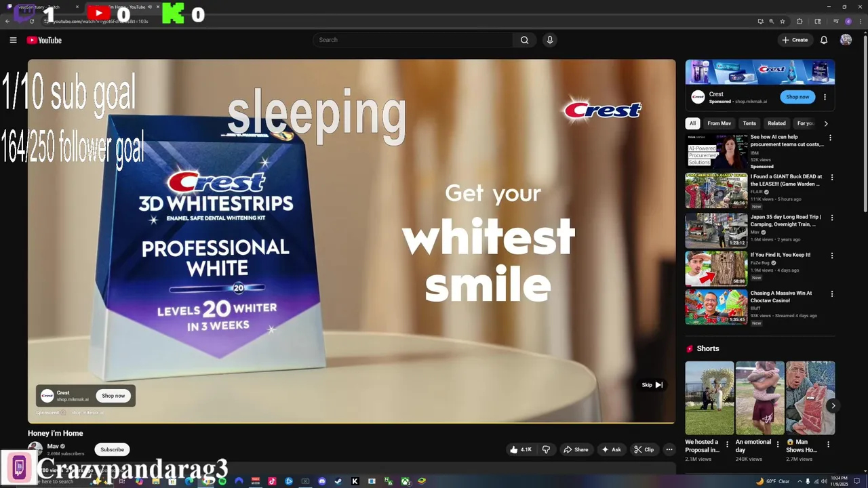Select the All filter chip
Image resolution: width=868 pixels, height=488 pixels.
click(x=692, y=123)
